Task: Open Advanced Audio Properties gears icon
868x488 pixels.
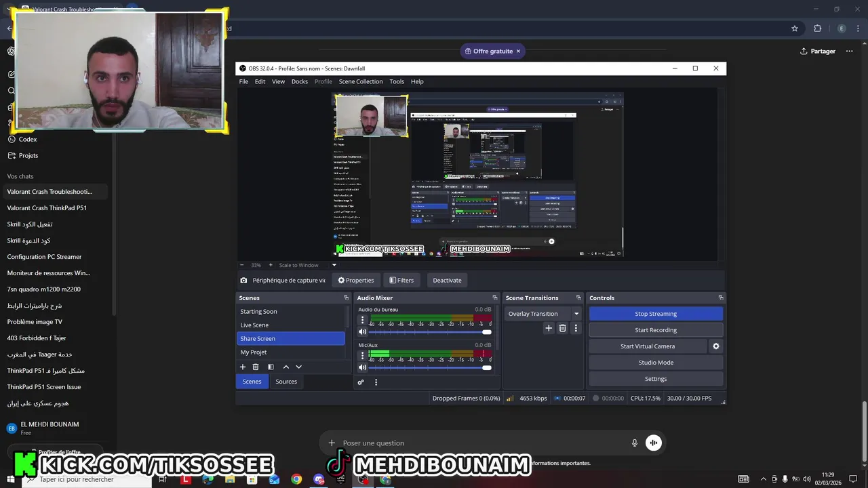Action: pos(361,382)
